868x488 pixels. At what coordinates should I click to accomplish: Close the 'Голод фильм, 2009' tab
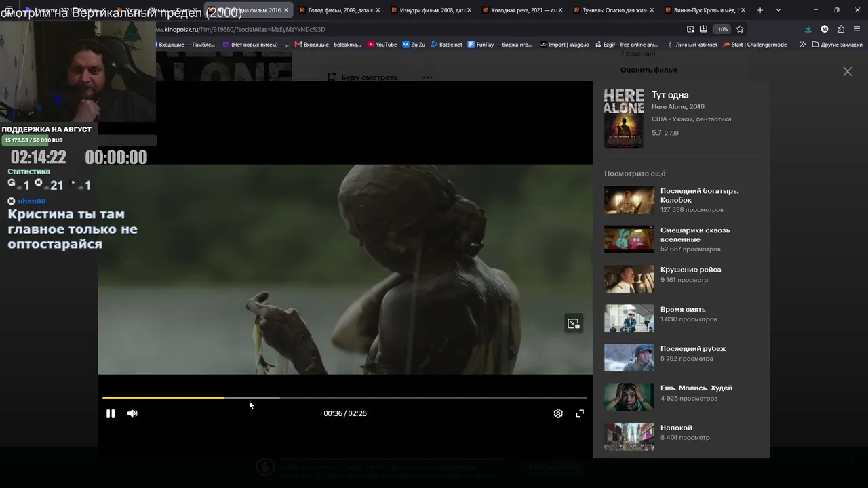pyautogui.click(x=377, y=10)
